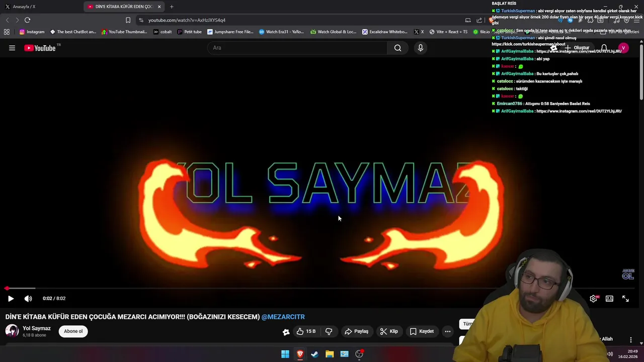Screen dimensions: 644x362
Task: Open YouTube notifications bell
Action: coord(604,48)
